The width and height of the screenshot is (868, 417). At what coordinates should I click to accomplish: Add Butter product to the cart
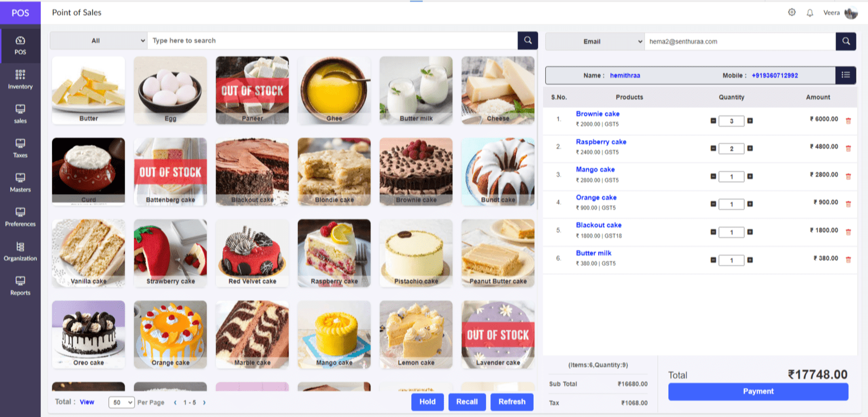(88, 91)
